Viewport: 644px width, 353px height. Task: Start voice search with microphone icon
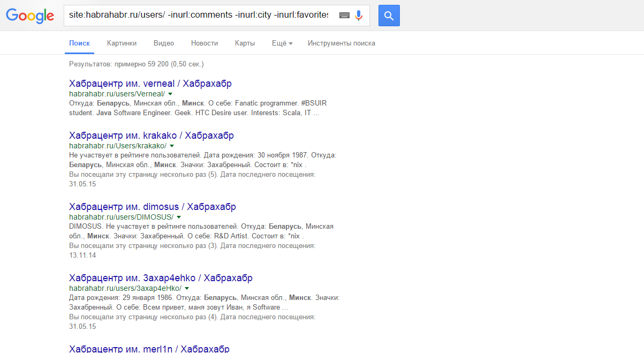(x=359, y=16)
